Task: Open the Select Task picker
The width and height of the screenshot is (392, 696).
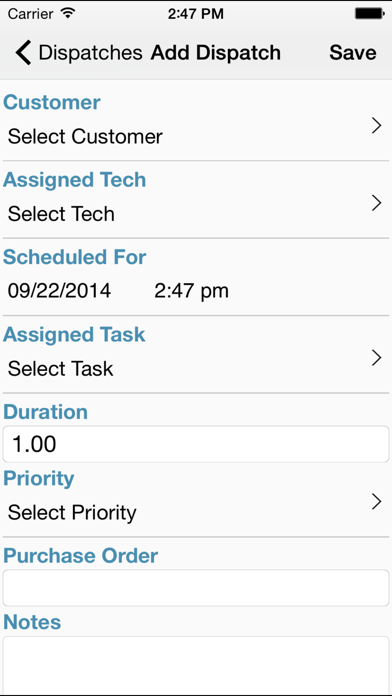Action: click(60, 368)
